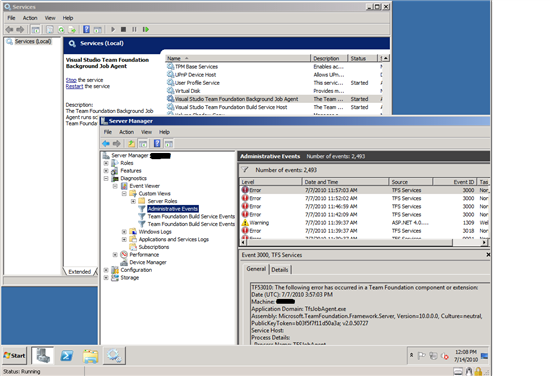Viewport: 550px width, 376px height.
Task: Click Start Service play icon
Action: pos(113,29)
